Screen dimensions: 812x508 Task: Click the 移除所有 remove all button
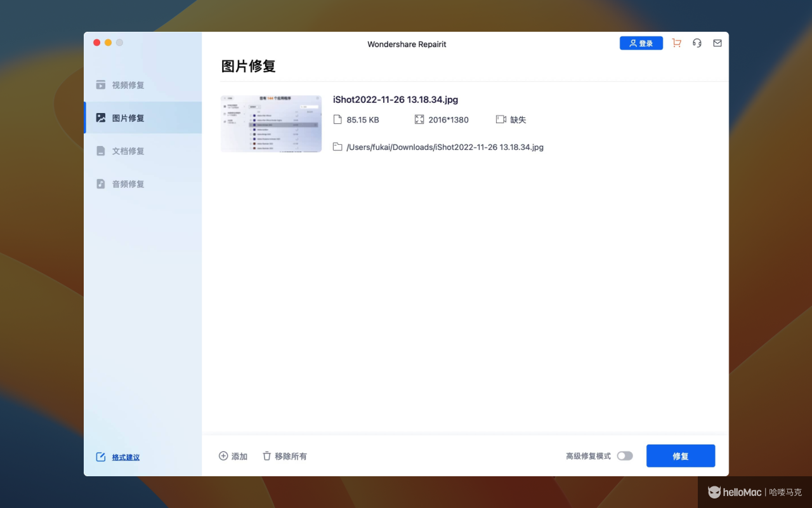coord(285,456)
